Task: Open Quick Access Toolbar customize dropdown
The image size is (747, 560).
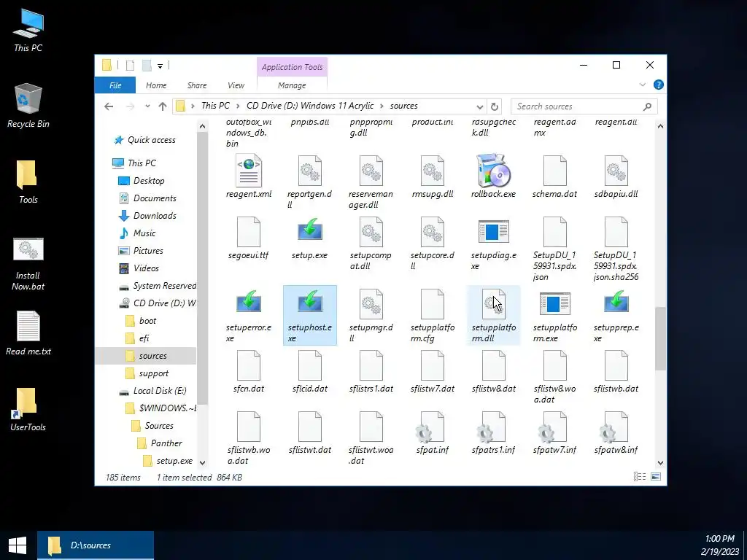Action: [160, 66]
